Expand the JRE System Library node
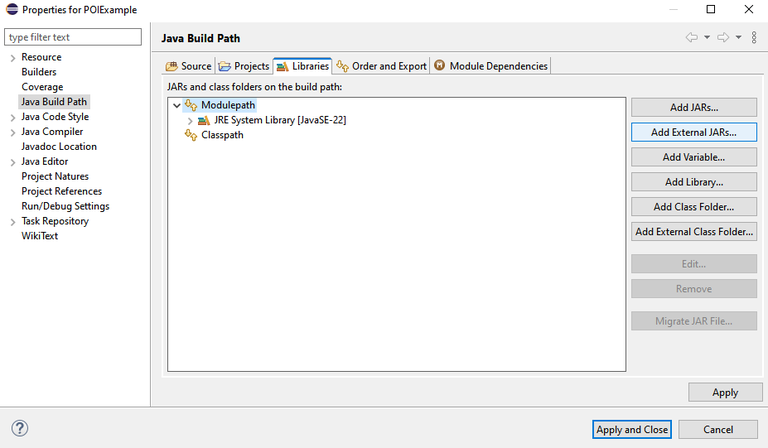The width and height of the screenshot is (768, 448). 190,120
